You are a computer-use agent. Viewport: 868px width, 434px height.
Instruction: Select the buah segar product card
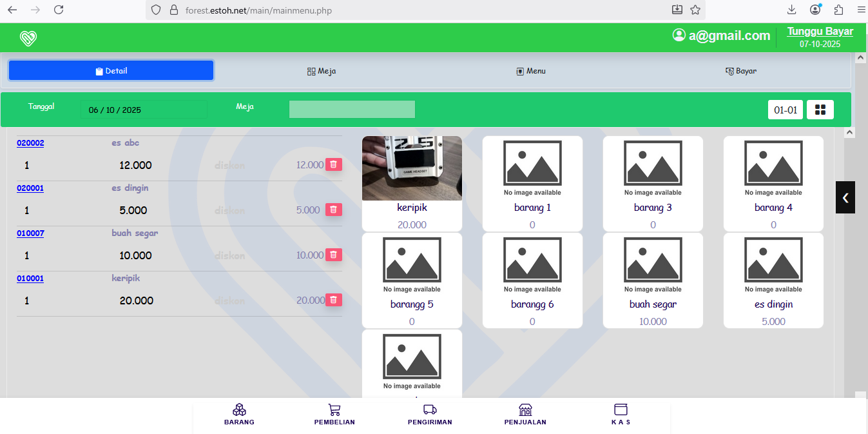[653, 281]
